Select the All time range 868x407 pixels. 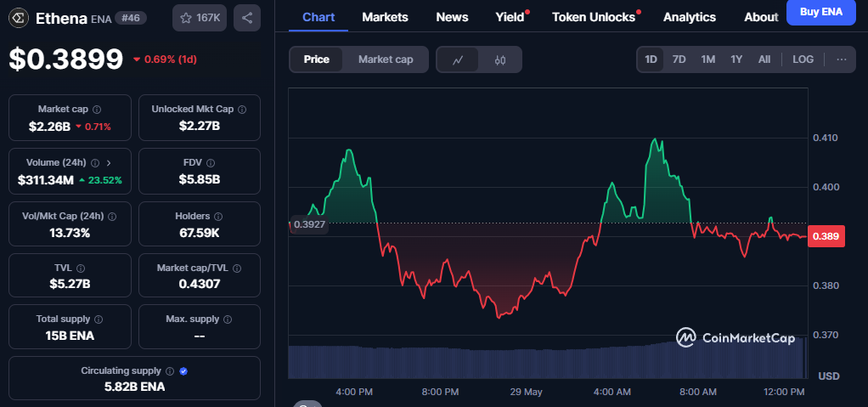coord(764,59)
